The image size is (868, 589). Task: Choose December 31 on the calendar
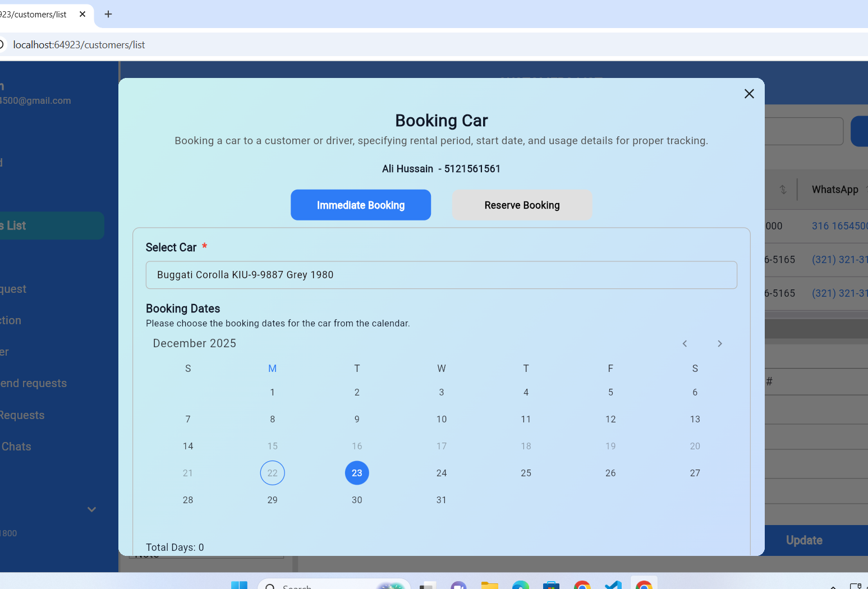(441, 500)
